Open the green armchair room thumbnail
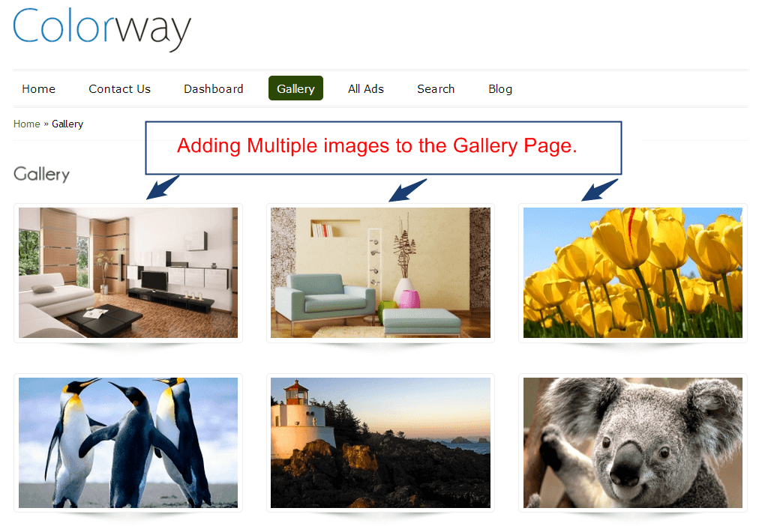 point(380,273)
